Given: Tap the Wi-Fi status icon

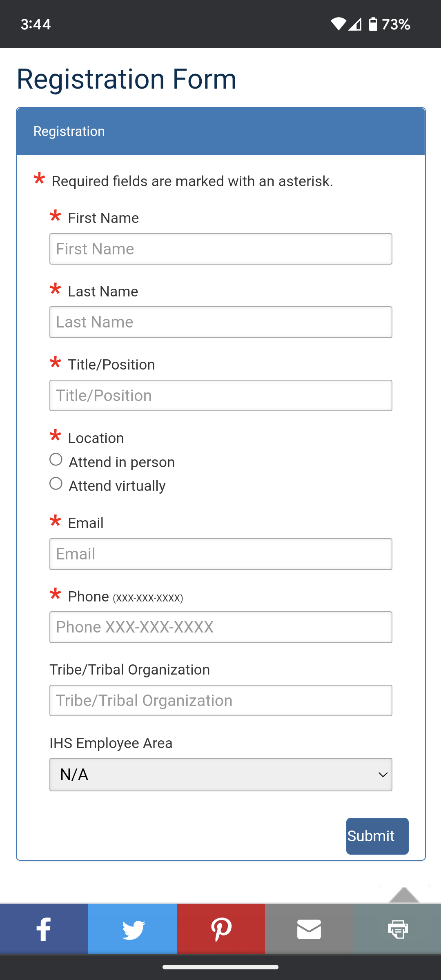Looking at the screenshot, I should click(339, 24).
